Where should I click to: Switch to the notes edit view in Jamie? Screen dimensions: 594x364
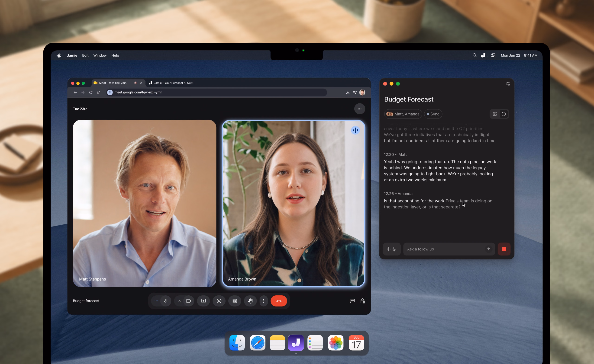point(495,114)
